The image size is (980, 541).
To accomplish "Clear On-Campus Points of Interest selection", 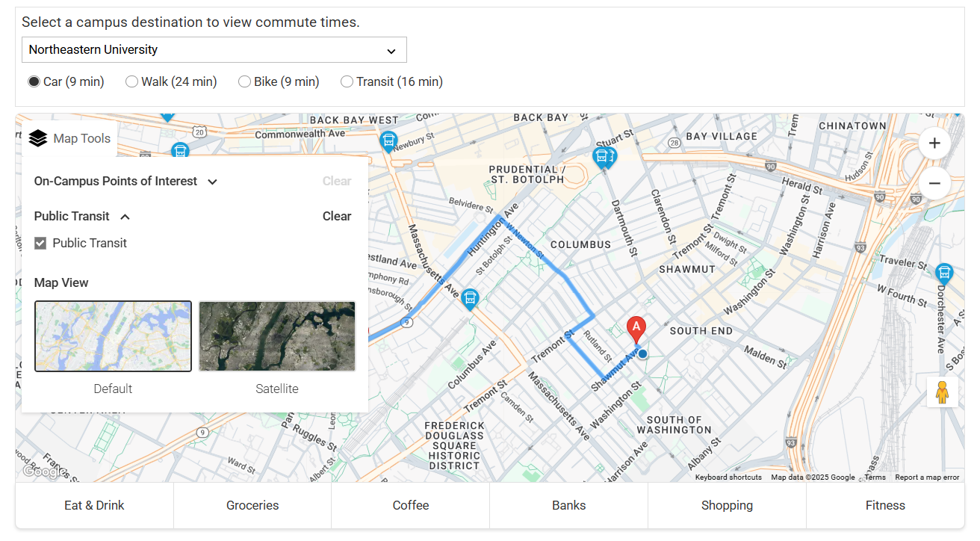I will tap(337, 181).
